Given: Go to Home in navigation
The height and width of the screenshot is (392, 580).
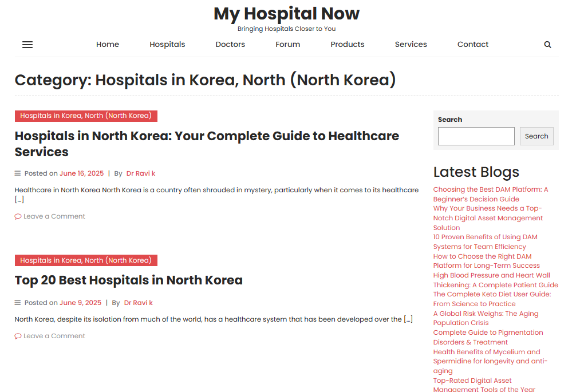Looking at the screenshot, I should point(108,45).
